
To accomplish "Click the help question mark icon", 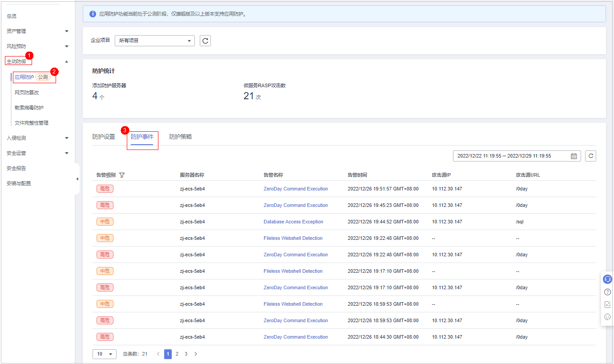I will tap(607, 292).
